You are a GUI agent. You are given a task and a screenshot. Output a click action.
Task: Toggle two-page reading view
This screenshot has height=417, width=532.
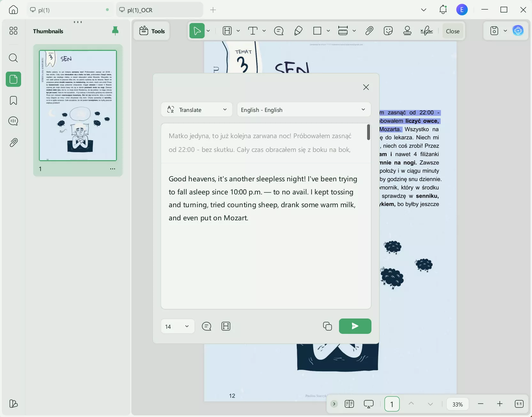pos(349,404)
